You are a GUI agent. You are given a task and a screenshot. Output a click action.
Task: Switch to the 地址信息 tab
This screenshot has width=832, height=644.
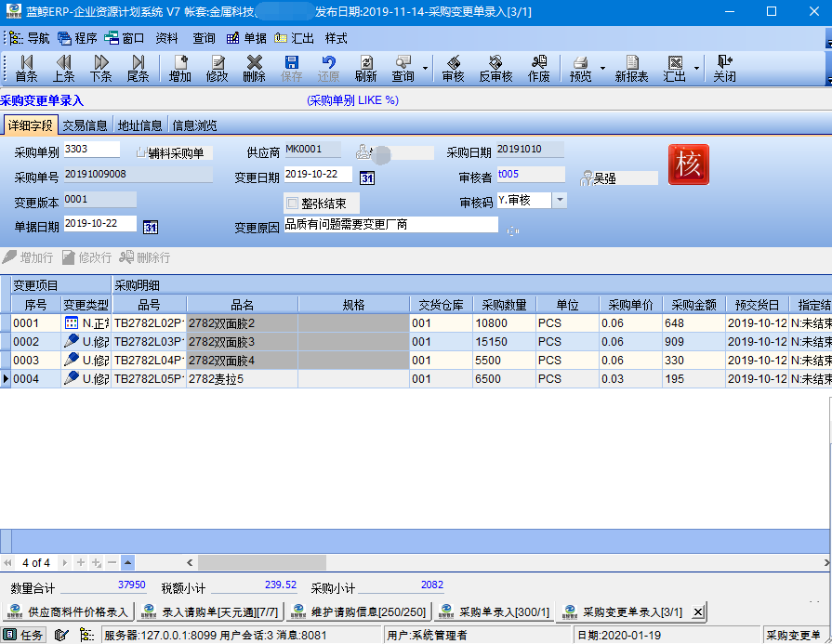[139, 125]
